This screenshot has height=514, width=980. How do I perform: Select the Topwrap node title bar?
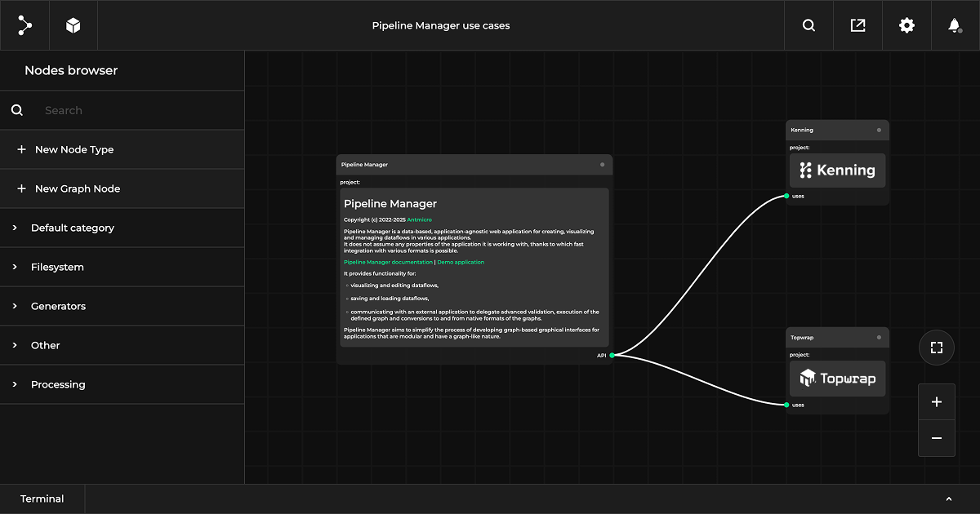837,337
